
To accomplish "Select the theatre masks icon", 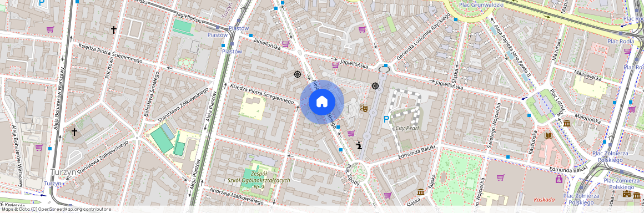I will click(x=363, y=108).
